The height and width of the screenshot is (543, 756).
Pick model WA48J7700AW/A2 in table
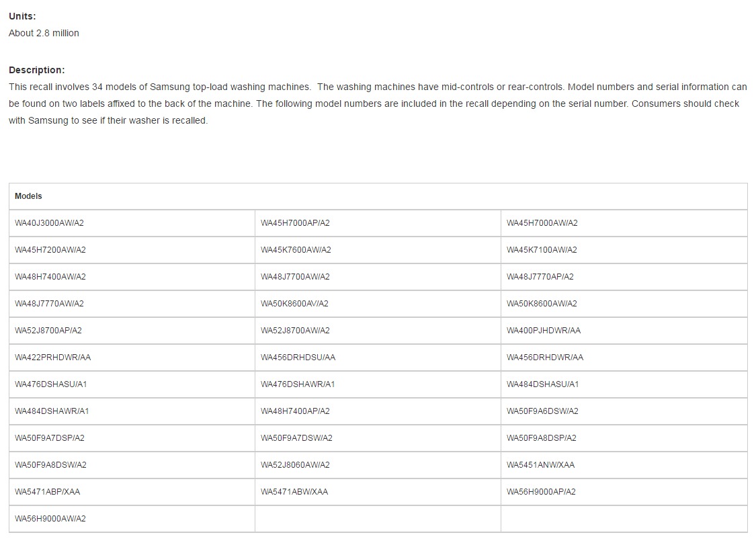click(295, 277)
